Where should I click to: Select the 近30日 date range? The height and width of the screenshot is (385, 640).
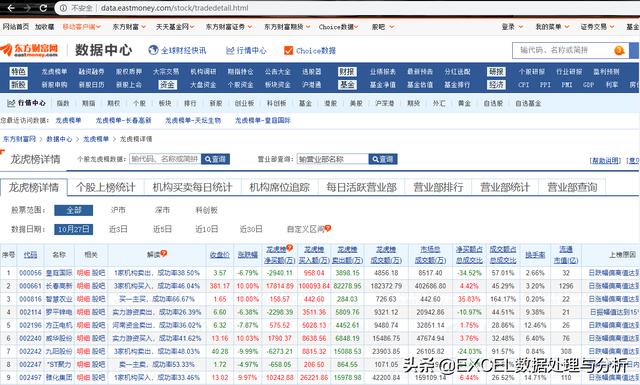pos(251,229)
